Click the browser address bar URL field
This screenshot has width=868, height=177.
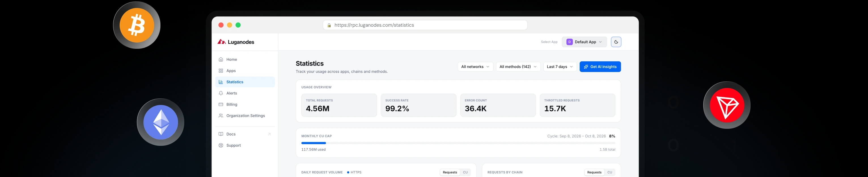425,25
